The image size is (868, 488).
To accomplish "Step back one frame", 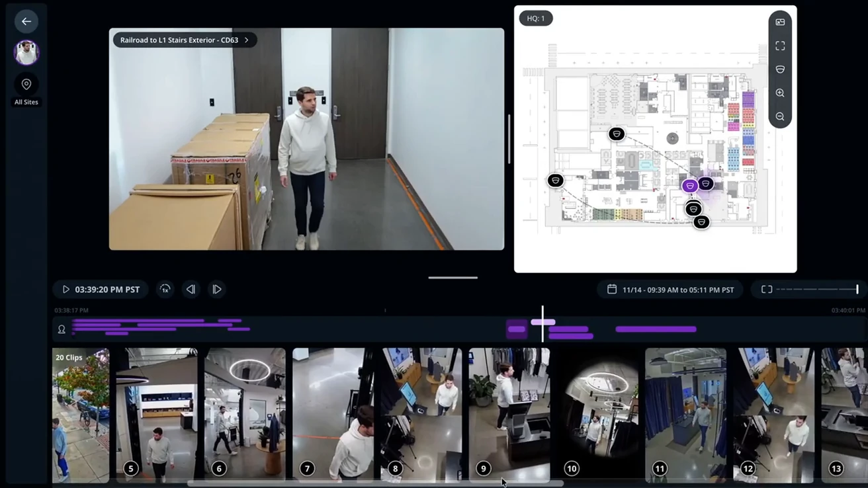I will [191, 290].
